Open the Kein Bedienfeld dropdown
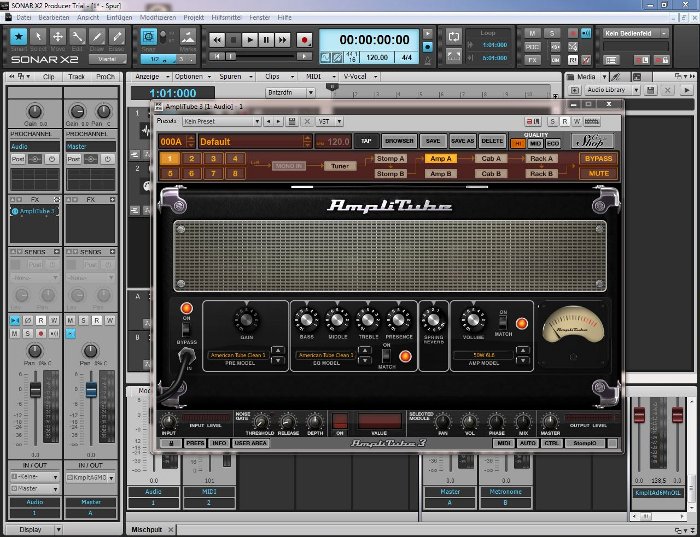This screenshot has height=537, width=700. (636, 33)
